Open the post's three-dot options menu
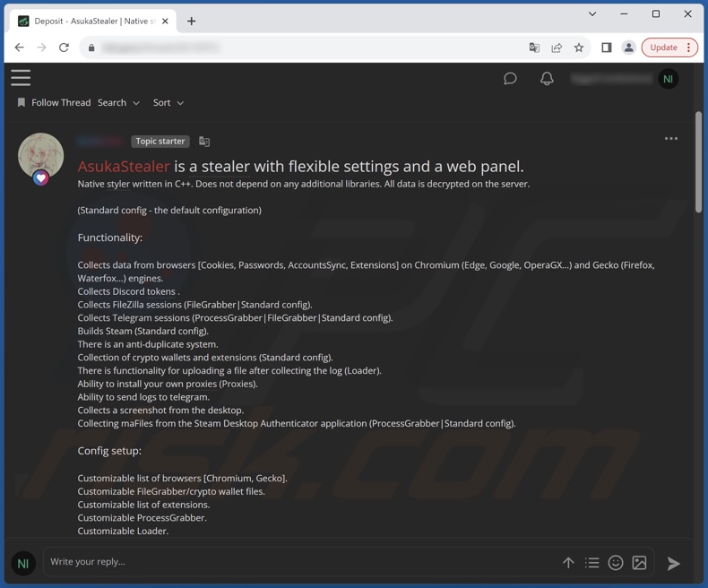This screenshot has width=708, height=588. [x=671, y=139]
